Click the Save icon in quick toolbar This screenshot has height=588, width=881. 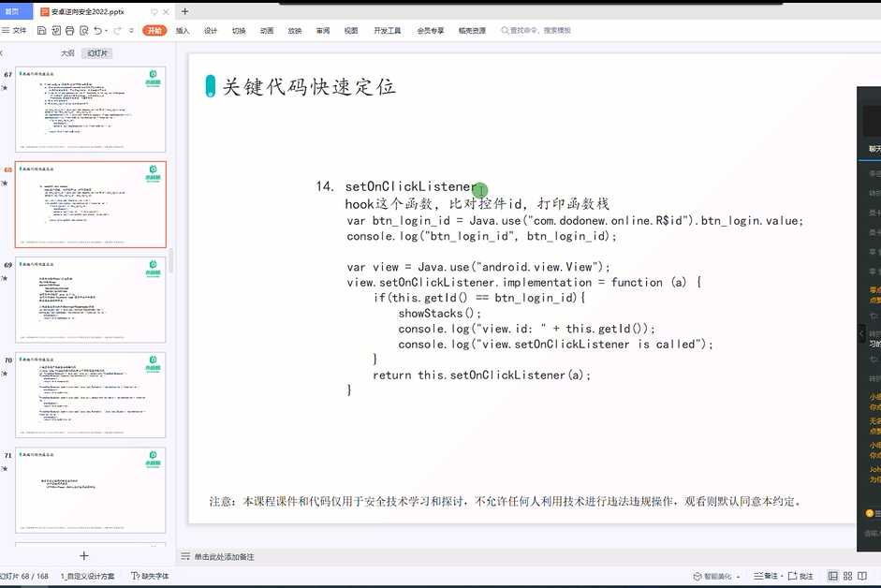[41, 30]
